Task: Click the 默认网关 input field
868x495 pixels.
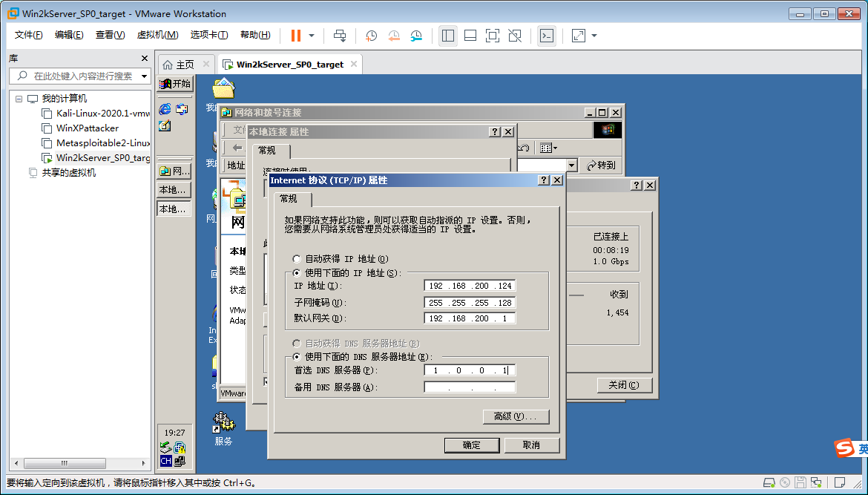Action: click(470, 318)
